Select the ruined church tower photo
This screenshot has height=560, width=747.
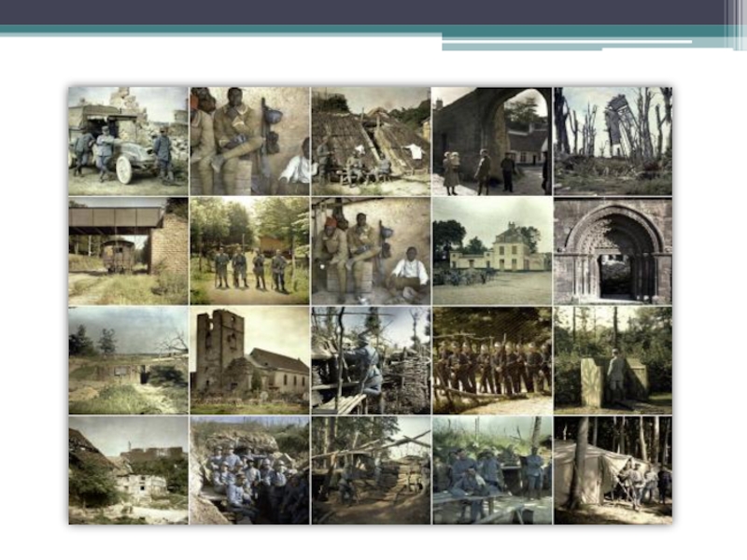(249, 360)
